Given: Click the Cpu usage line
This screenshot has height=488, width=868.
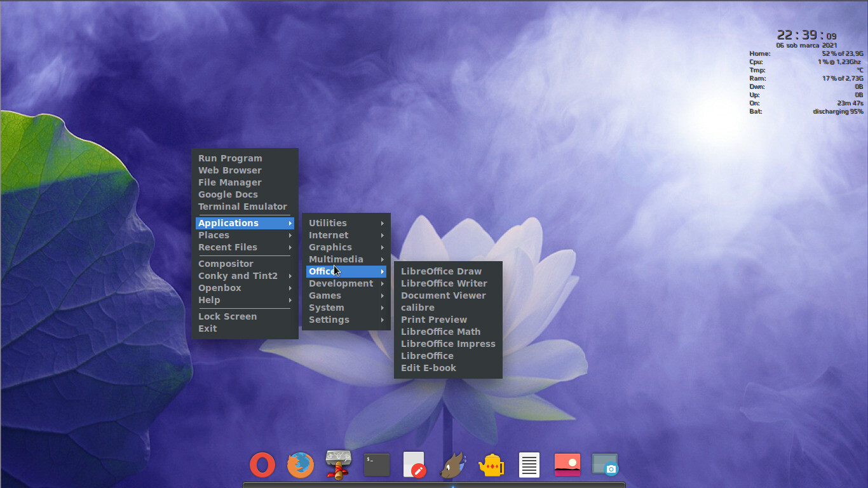Looking at the screenshot, I should 806,62.
